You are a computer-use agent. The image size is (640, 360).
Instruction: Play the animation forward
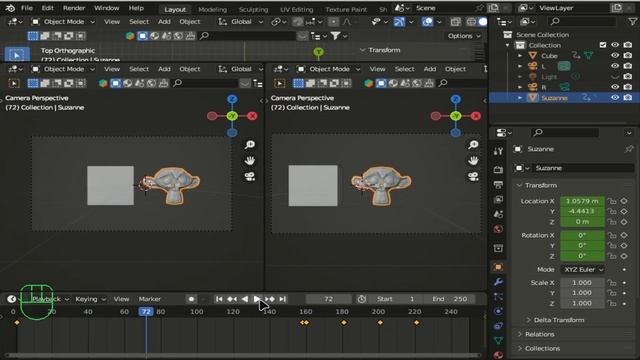click(256, 299)
